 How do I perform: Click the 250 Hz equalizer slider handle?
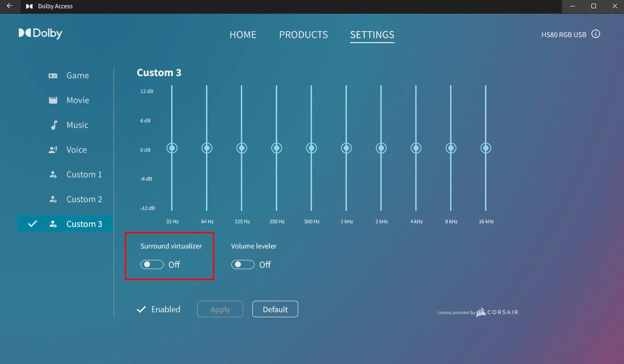tap(277, 148)
